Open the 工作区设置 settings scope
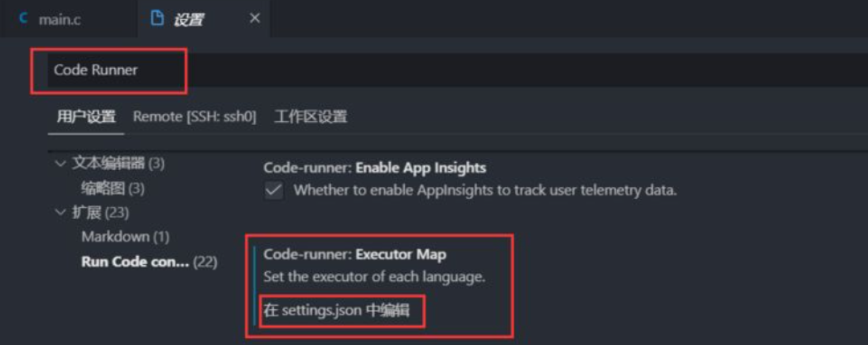This screenshot has width=868, height=345. coord(311,117)
